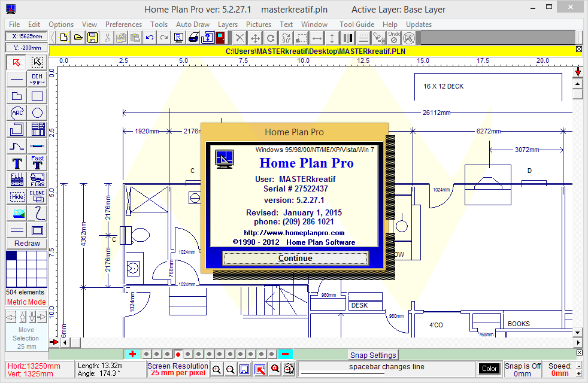The image size is (588, 383).
Task: Click the Screen Resolution readout
Action: point(178,369)
